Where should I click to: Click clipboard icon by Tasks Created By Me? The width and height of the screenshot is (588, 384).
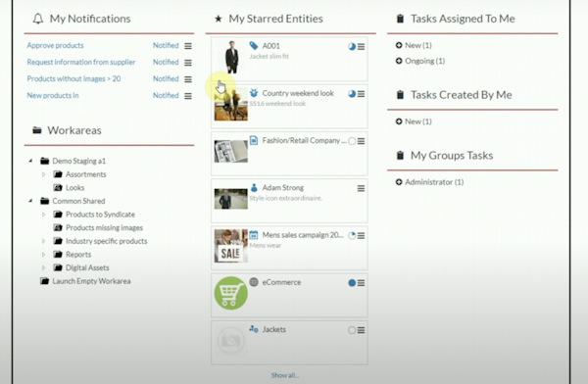[x=400, y=94]
